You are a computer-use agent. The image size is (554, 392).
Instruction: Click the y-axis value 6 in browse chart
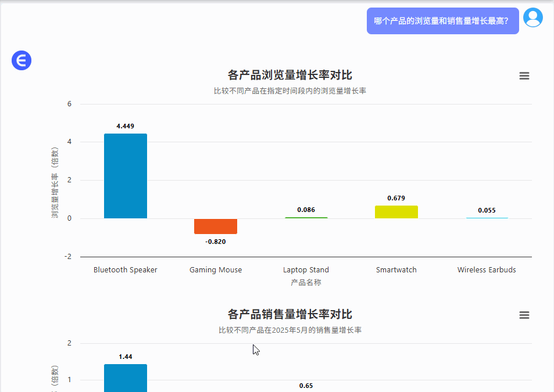(69, 104)
